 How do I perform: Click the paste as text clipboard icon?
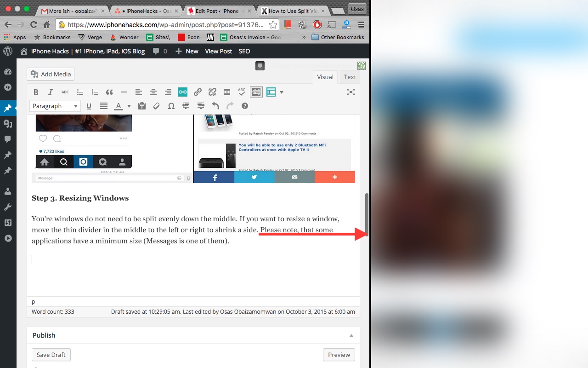142,106
